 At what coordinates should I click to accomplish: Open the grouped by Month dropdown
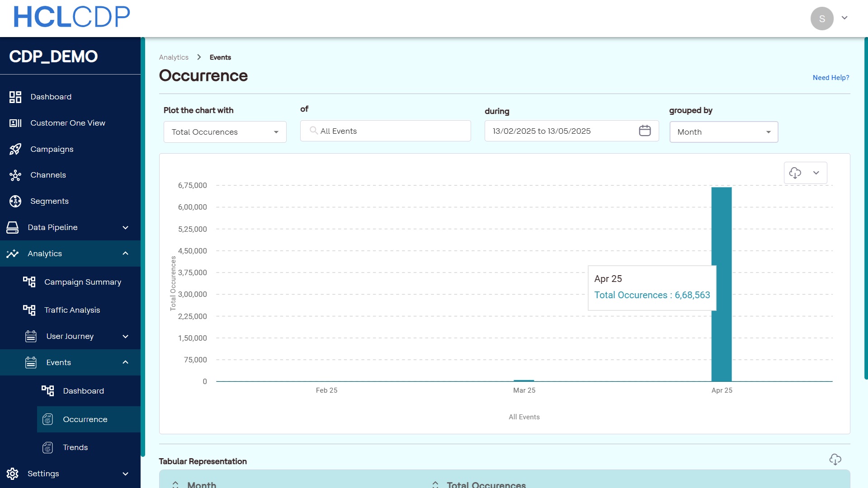pos(723,132)
